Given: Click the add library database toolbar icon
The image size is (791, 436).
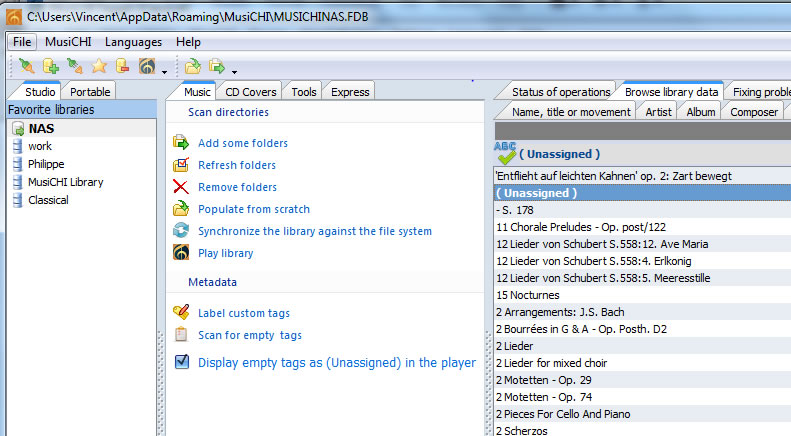Looking at the screenshot, I should (x=50, y=67).
